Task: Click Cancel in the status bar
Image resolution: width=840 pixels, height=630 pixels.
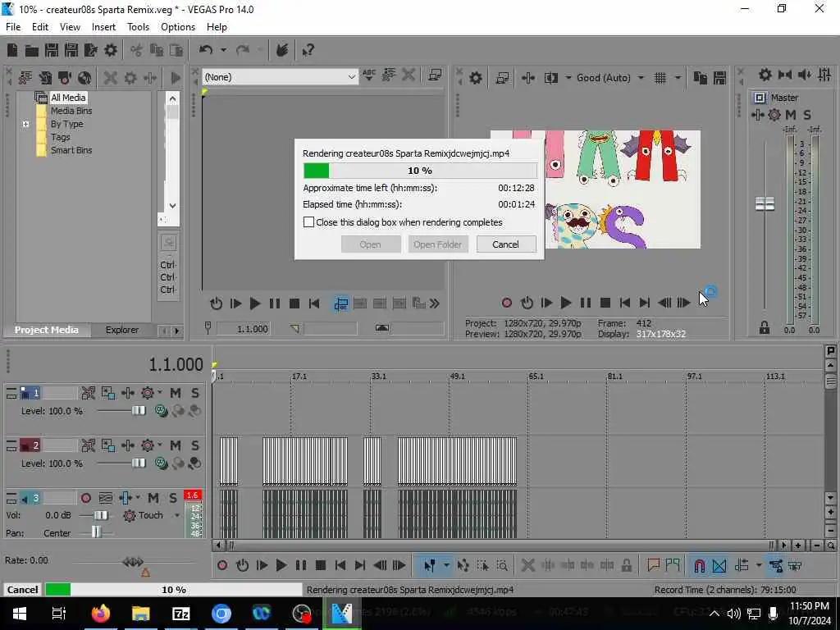Action: click(22, 590)
